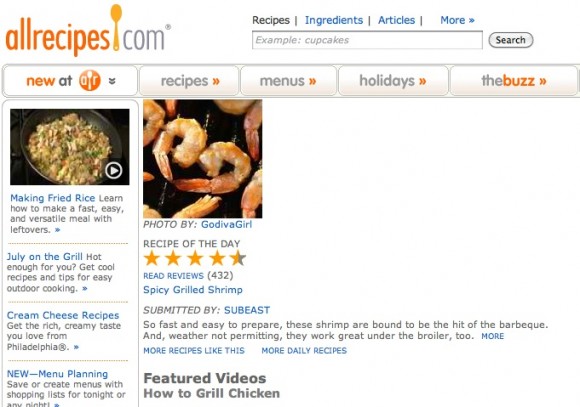Viewport: 580px width, 407px height.
Task: Expand the 'new at' dropdown chevron
Action: (x=112, y=81)
